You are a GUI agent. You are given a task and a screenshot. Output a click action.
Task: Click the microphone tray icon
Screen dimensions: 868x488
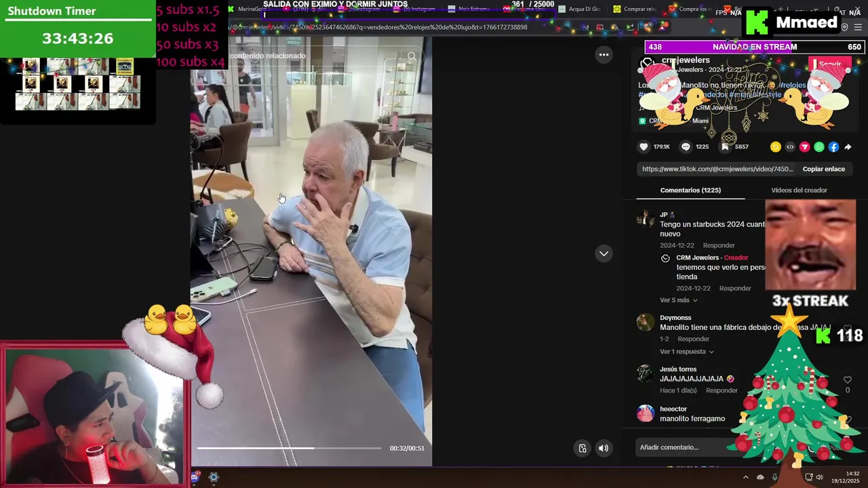coord(774,477)
